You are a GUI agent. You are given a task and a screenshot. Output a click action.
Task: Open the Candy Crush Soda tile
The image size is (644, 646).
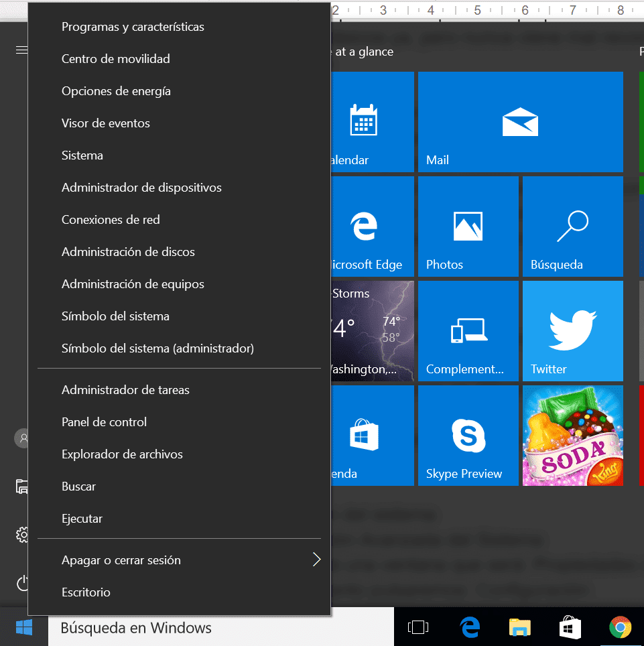573,436
